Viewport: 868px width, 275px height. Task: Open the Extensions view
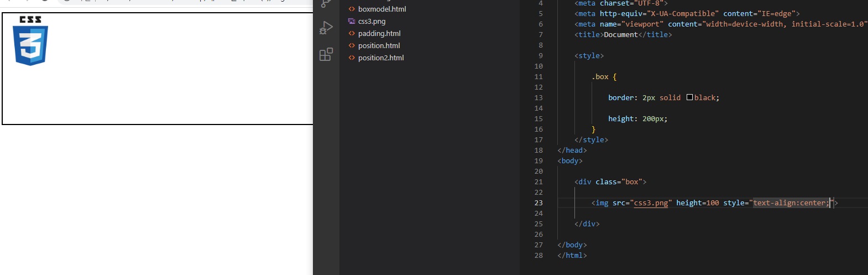(326, 54)
